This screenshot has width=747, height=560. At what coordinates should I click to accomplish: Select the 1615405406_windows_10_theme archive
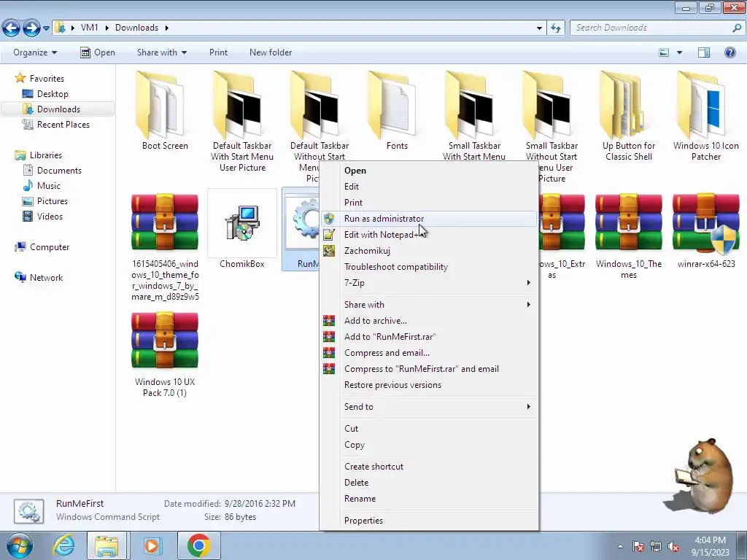coord(165,246)
